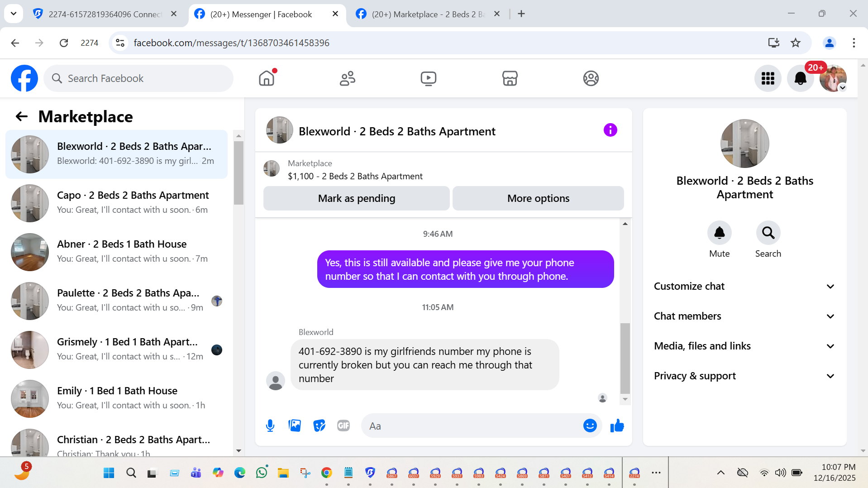Switch to the Marketplace 2 Beds browser tab
This screenshot has width=868, height=488.
click(x=427, y=14)
